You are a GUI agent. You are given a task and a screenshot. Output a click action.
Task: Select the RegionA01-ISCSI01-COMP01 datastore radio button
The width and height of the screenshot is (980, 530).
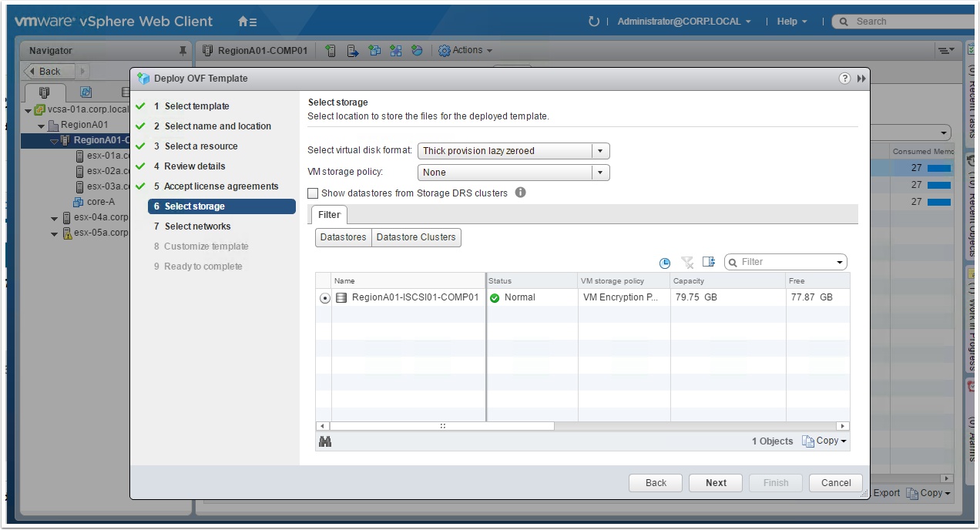[x=325, y=298]
